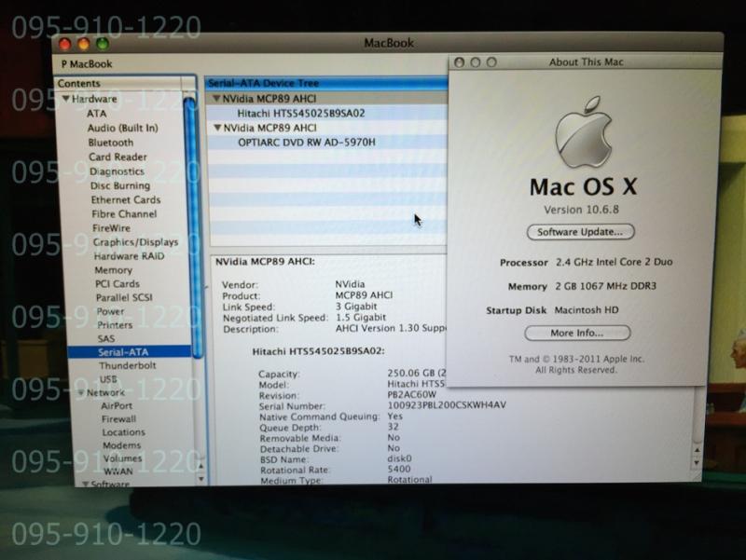Click Negotiated Link Speed value 1.5 Gigabit

click(x=361, y=317)
